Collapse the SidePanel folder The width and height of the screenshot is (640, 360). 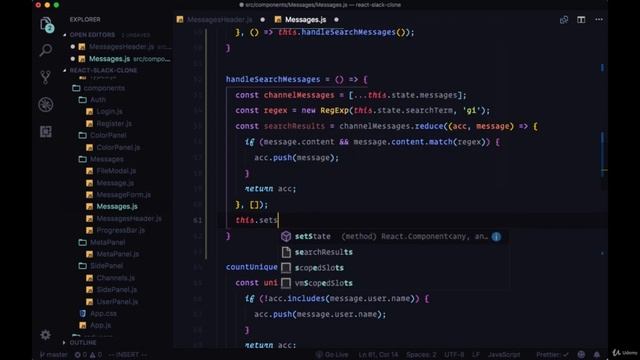pyautogui.click(x=107, y=266)
